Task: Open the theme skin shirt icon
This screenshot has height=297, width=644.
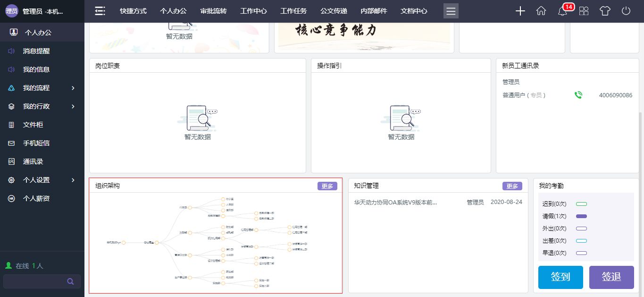Action: click(x=605, y=11)
